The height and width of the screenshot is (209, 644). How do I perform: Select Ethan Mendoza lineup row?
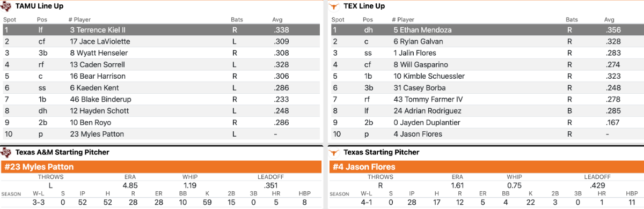click(486, 30)
